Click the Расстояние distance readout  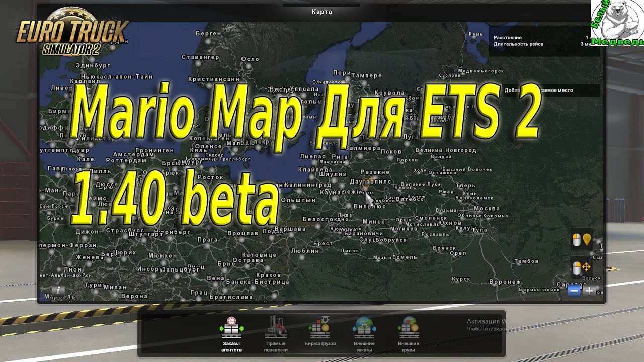tap(507, 38)
